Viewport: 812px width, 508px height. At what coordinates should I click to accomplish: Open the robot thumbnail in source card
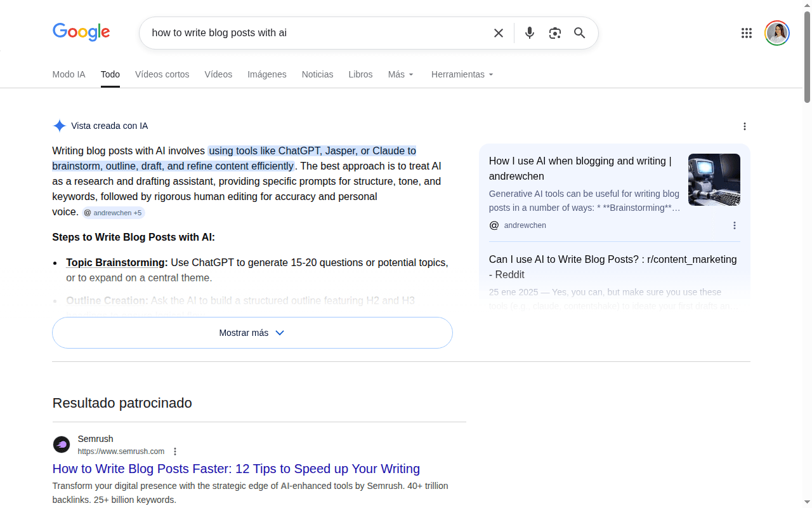tap(714, 180)
